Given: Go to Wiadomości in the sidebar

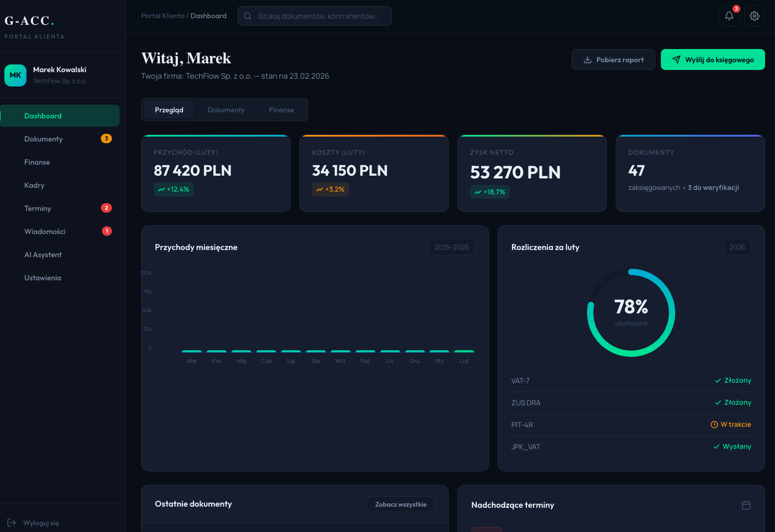Looking at the screenshot, I should [45, 232].
